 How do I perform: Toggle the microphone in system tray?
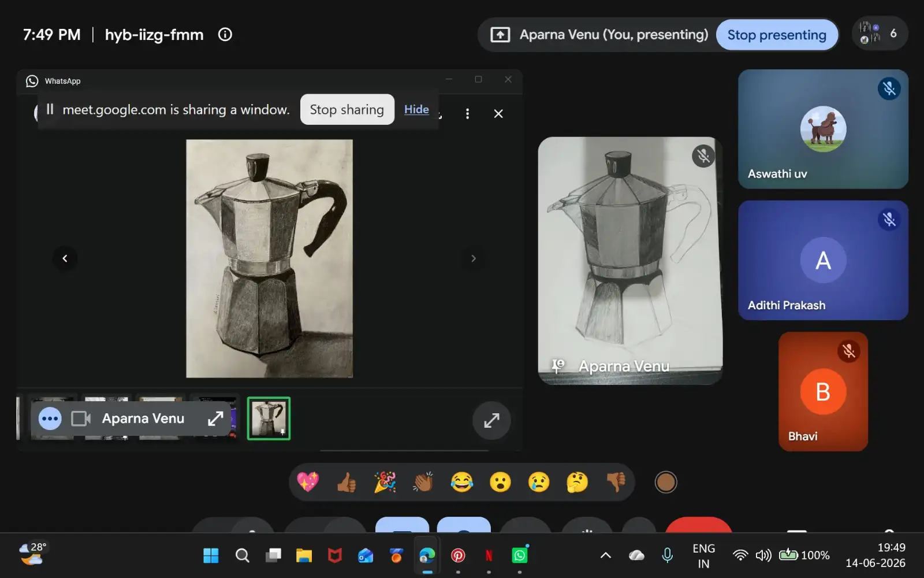tap(667, 555)
